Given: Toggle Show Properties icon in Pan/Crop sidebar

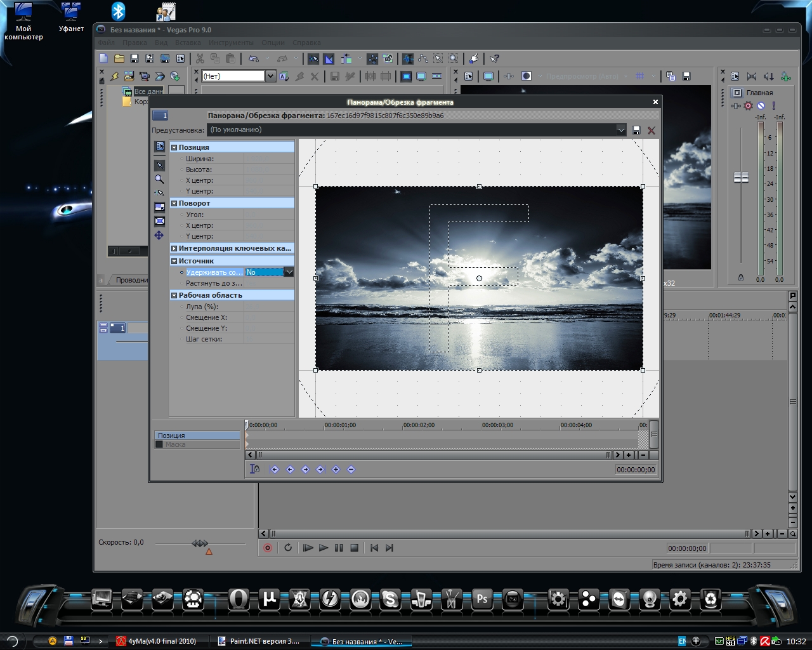Looking at the screenshot, I should coord(159,147).
